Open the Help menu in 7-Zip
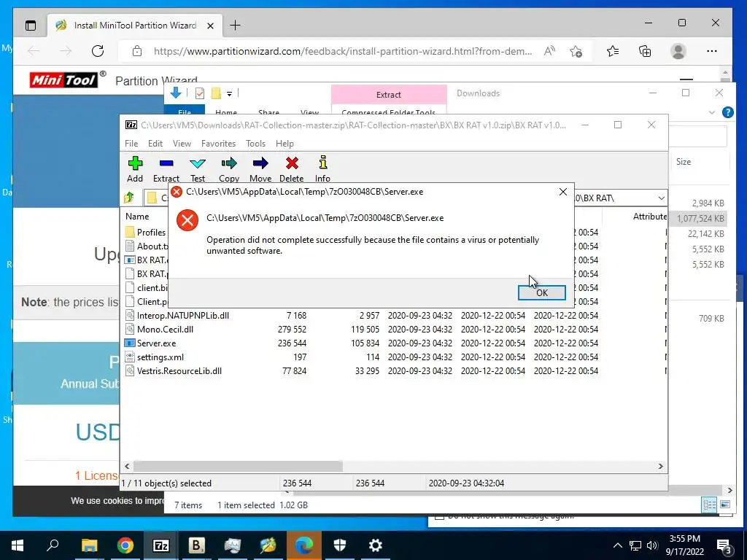Screen dimensions: 747x560 (285, 144)
